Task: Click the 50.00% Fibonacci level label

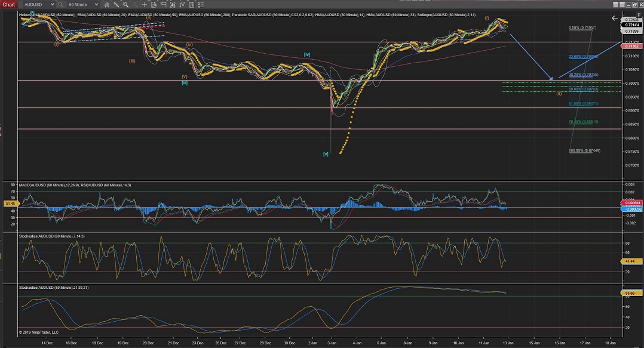Action: tap(583, 89)
